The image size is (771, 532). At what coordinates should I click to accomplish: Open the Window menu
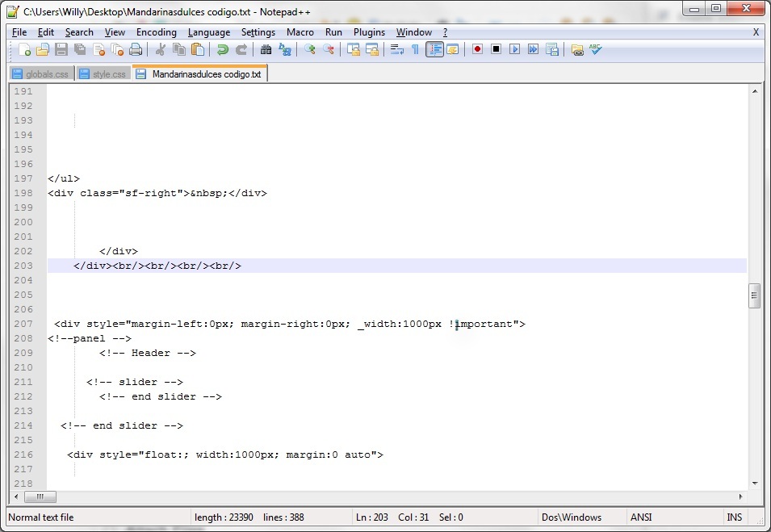coord(414,32)
